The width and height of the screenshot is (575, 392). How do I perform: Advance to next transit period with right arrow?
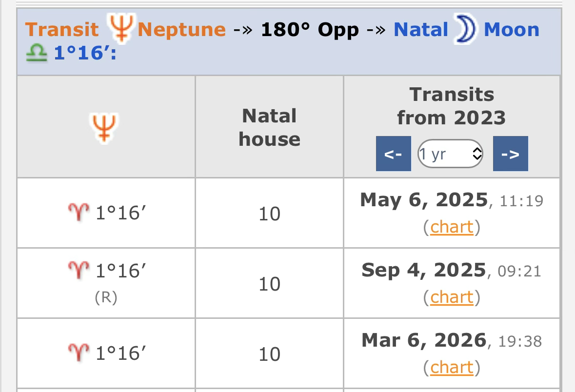[510, 154]
